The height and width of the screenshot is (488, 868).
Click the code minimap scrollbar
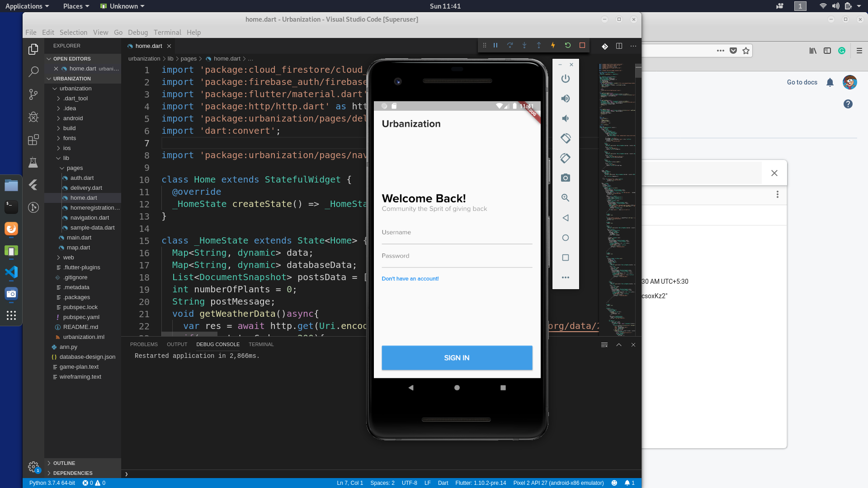coord(638,71)
